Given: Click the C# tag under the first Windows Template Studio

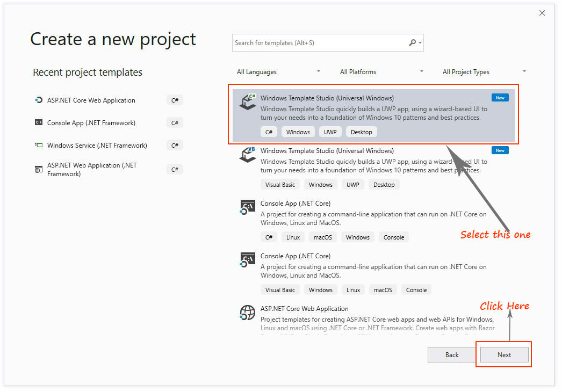Looking at the screenshot, I should point(269,132).
